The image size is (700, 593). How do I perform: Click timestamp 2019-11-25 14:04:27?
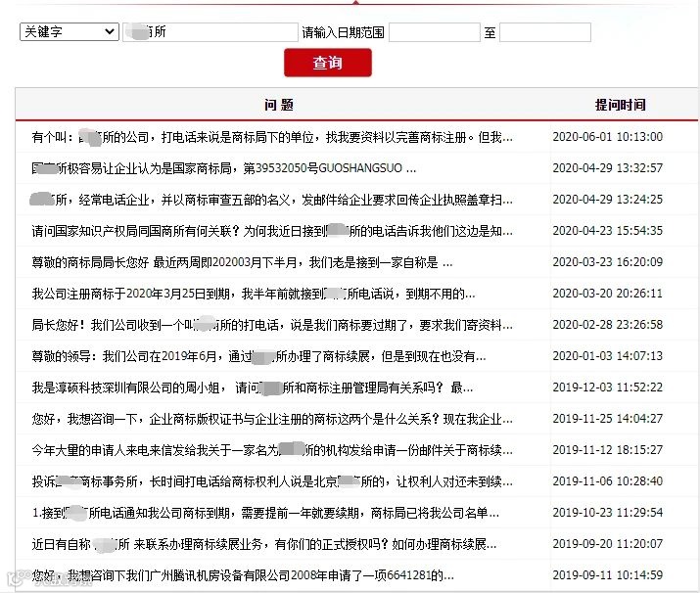[608, 418]
